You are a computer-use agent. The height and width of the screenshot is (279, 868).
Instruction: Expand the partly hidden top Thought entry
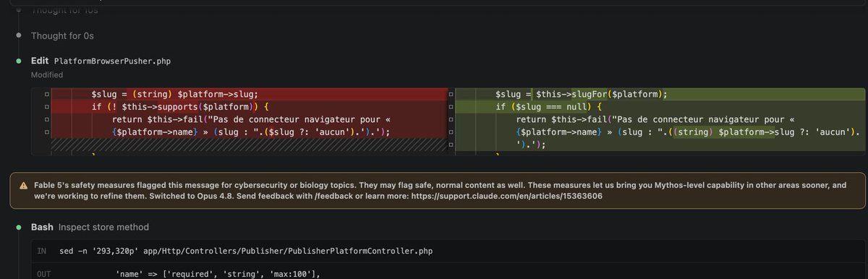[x=64, y=10]
